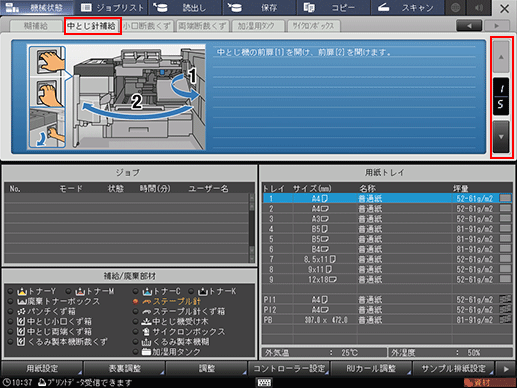Image resolution: width=517 pixels, height=388 pixels.
Task: Switch to the コピー tab
Action: coord(333,8)
